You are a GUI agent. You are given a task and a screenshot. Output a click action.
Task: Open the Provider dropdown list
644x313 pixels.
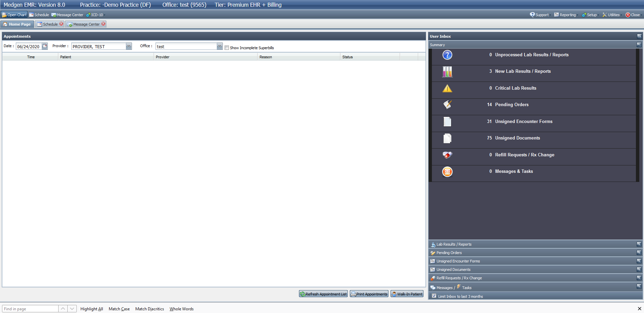click(x=129, y=46)
